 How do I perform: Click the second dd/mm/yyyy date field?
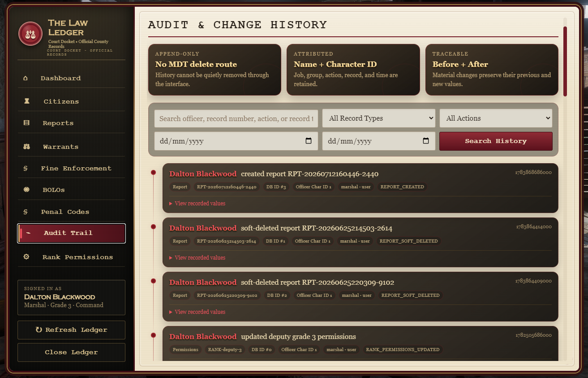[x=378, y=141]
